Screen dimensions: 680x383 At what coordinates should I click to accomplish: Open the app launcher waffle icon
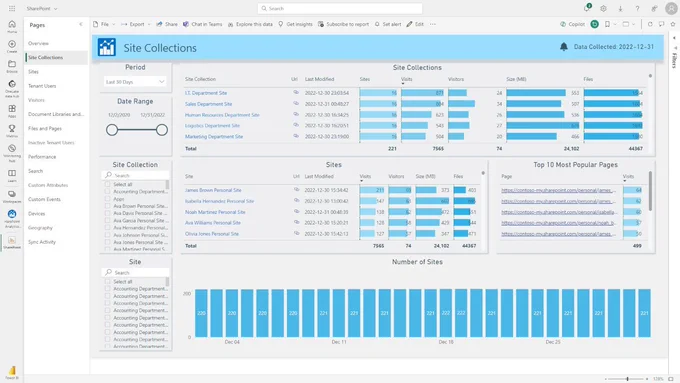12,8
